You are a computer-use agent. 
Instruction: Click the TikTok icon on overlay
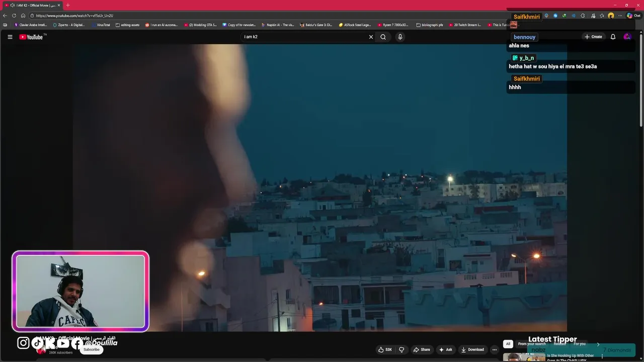pos(37,343)
